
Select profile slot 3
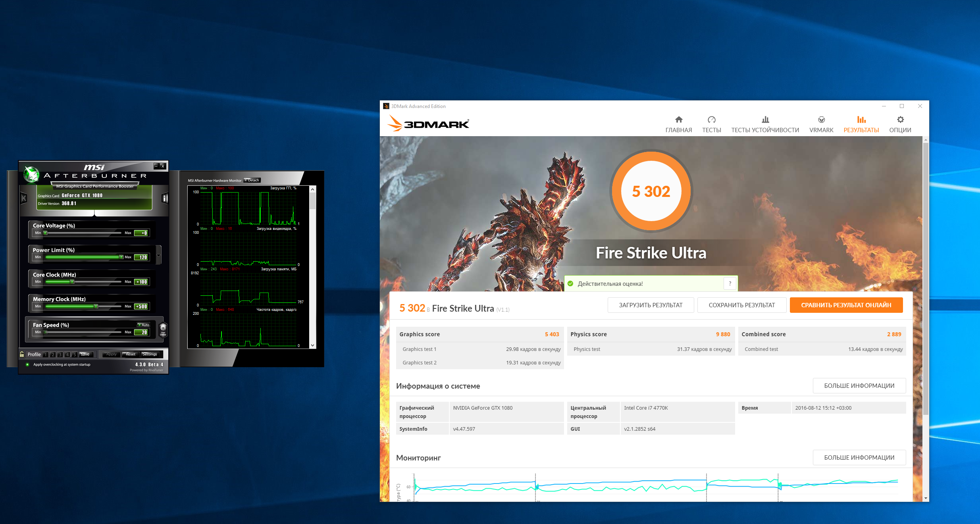[x=60, y=354]
